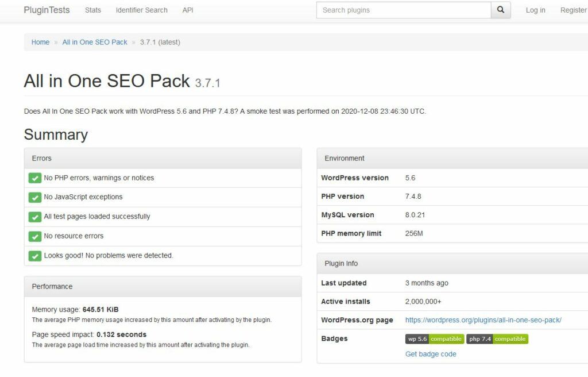Select the API navigation link
The width and height of the screenshot is (588, 377).
(x=188, y=10)
